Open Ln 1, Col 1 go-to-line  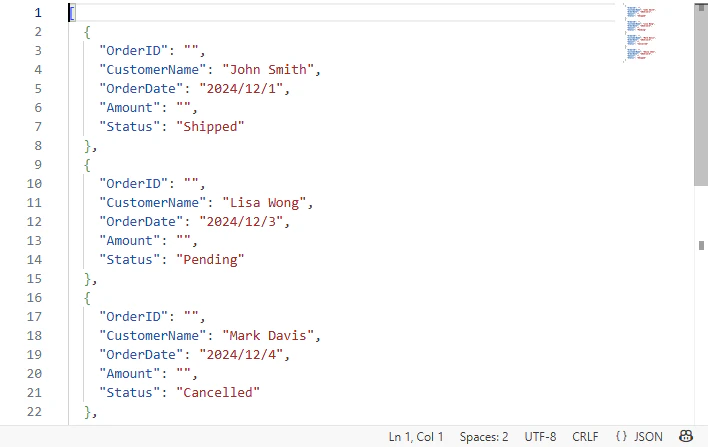416,437
